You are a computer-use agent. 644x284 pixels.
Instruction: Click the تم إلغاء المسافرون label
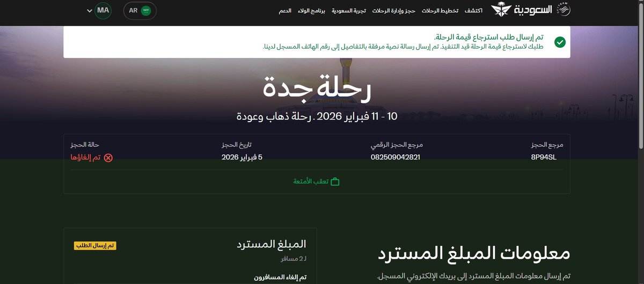click(280, 277)
